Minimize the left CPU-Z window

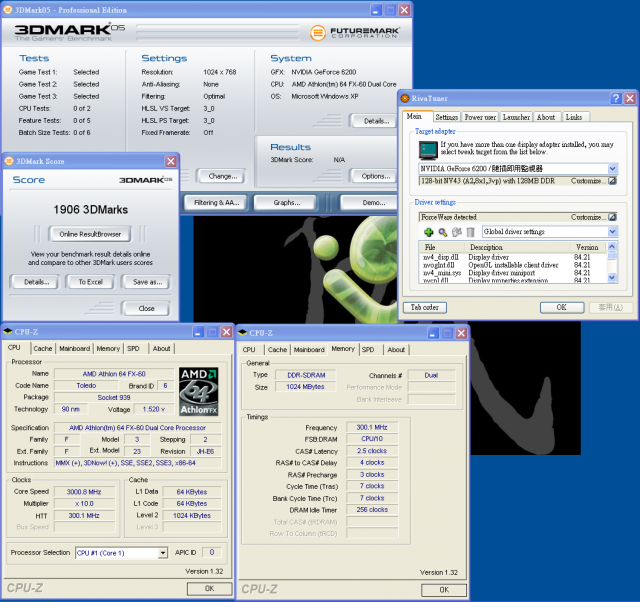tap(198, 332)
